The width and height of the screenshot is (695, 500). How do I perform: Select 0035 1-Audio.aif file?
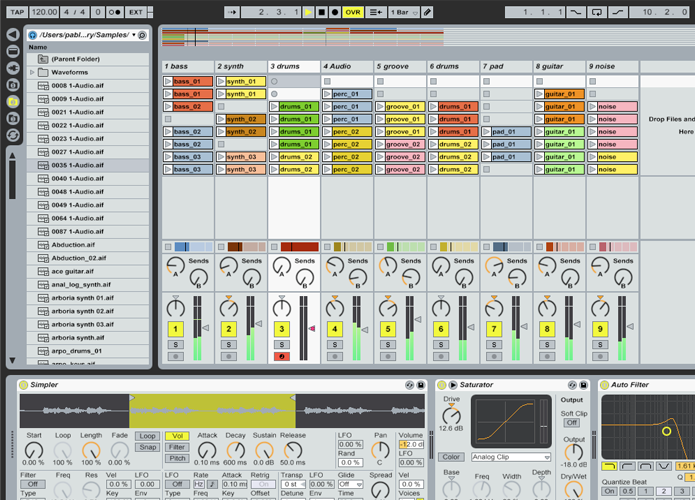(x=88, y=165)
